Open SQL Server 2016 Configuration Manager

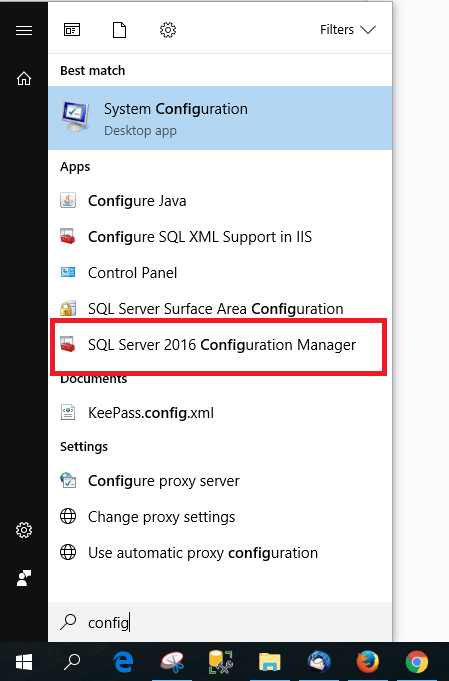point(220,345)
